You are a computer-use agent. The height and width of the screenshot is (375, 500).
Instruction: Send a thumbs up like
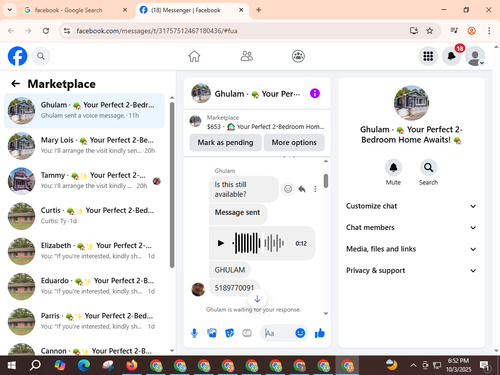click(x=320, y=333)
